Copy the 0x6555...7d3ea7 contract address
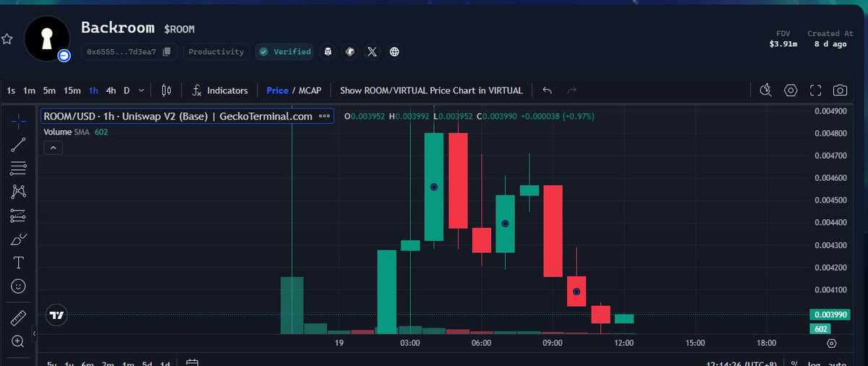The width and height of the screenshot is (868, 366). [167, 51]
